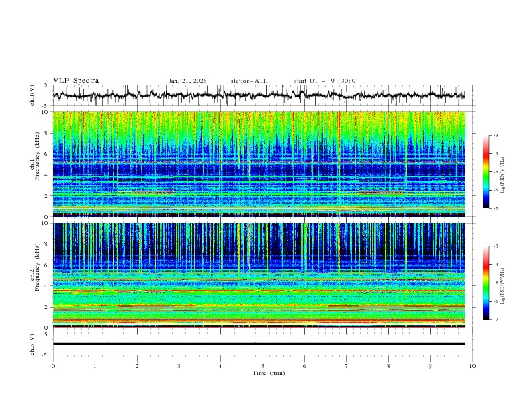Select the ch.2 spectrogram panel
Viewport: 532px width, 411px height.
click(259, 275)
